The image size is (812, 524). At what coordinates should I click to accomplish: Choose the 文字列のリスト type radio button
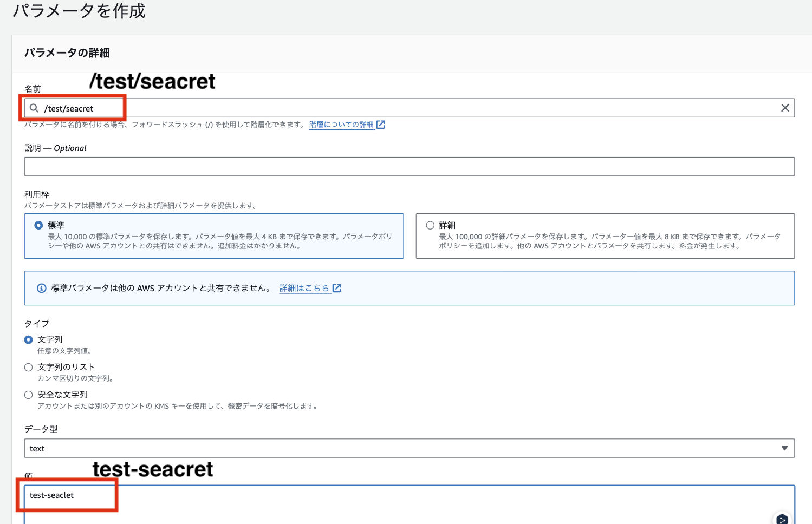28,367
